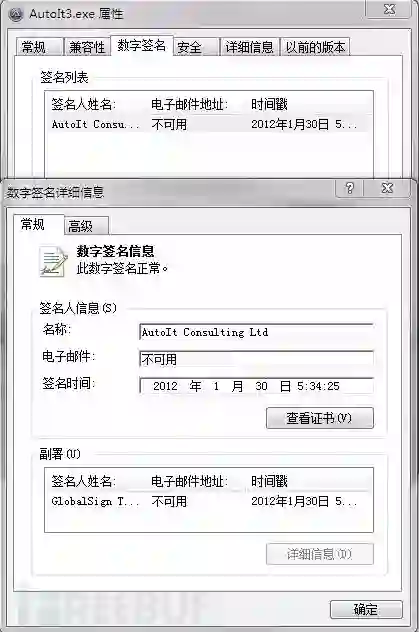Image resolution: width=419 pixels, height=632 pixels.
Task: Open the 以前的版本 tab
Action: 315,47
